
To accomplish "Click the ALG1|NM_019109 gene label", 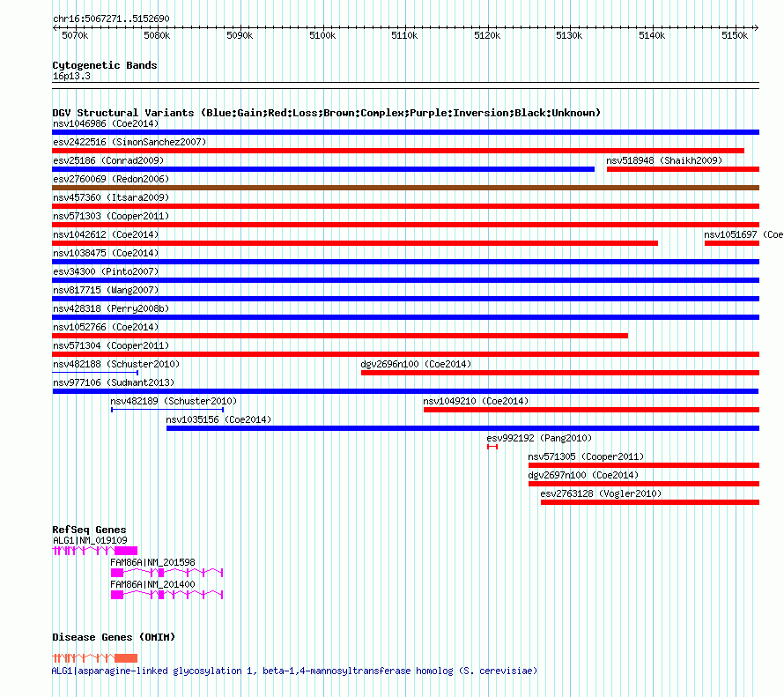I will (90, 540).
